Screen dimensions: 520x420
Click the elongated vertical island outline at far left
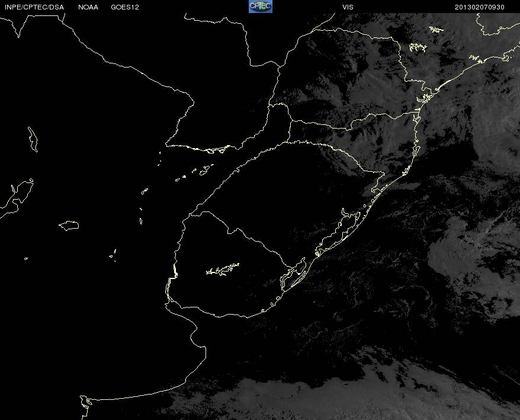point(33,139)
